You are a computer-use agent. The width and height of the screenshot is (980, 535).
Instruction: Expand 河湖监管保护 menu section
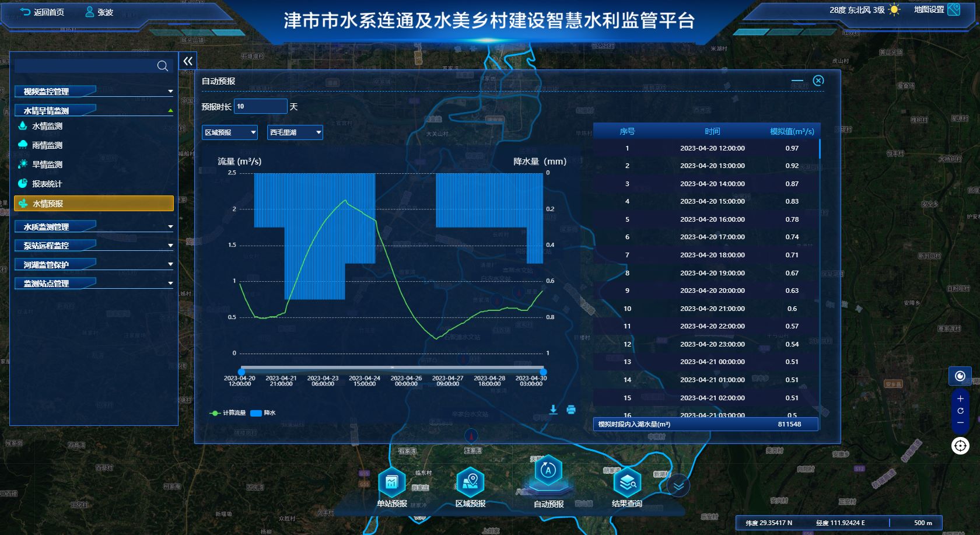tap(94, 264)
